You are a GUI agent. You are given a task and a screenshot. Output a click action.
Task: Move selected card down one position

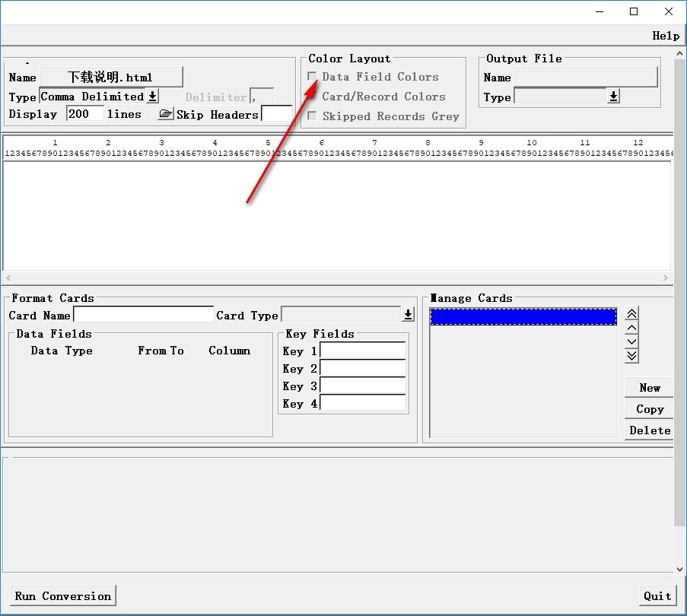[631, 341]
